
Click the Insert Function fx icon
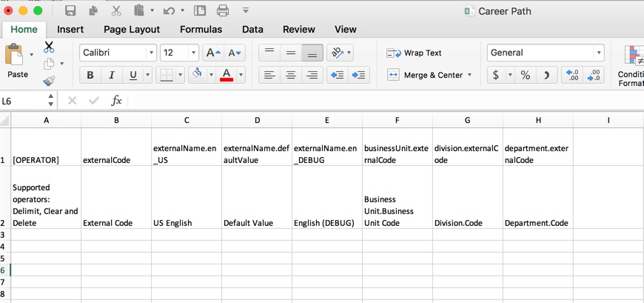[x=116, y=101]
